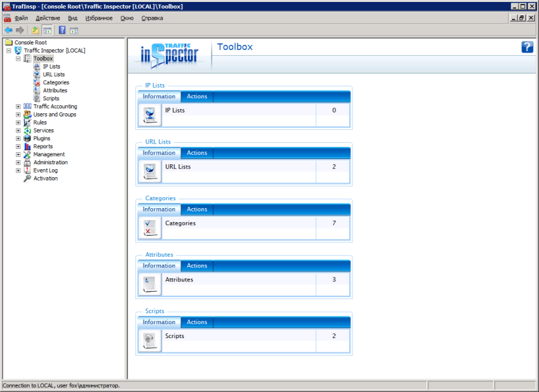Open the Окно menu
Viewport: 539px width, 392px height.
pyautogui.click(x=127, y=18)
